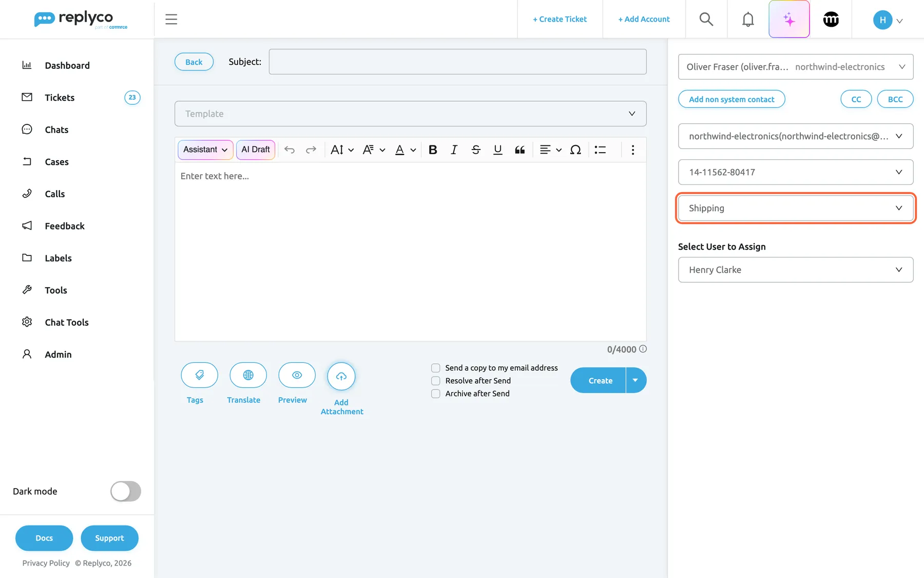Viewport: 924px width, 578px height.
Task: Click Add Attachment upload icon
Action: [x=341, y=376]
